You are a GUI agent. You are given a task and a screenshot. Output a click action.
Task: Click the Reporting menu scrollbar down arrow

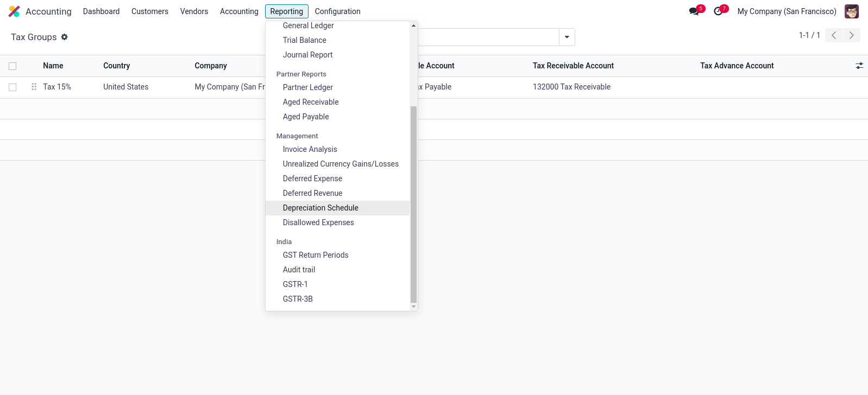coord(413,307)
